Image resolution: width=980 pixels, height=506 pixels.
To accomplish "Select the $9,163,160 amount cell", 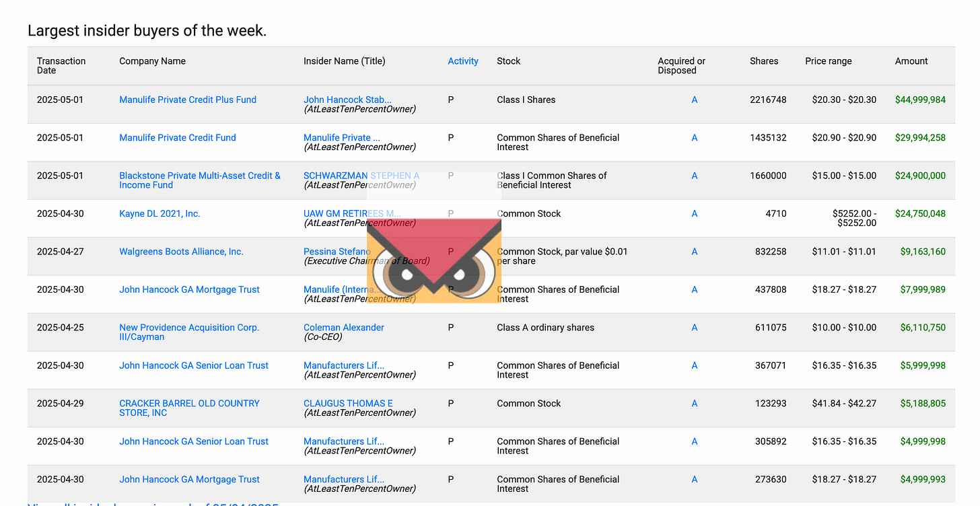I will click(923, 252).
